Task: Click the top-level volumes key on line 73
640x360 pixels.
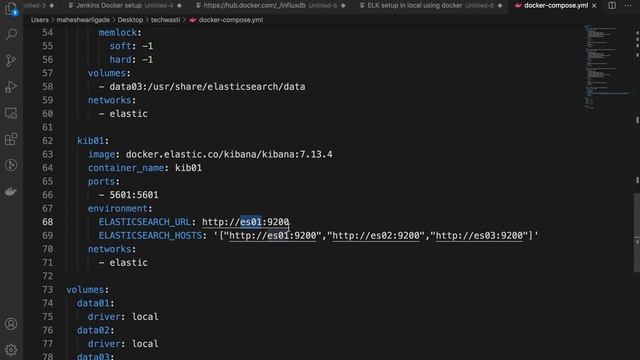Action: [x=85, y=290]
